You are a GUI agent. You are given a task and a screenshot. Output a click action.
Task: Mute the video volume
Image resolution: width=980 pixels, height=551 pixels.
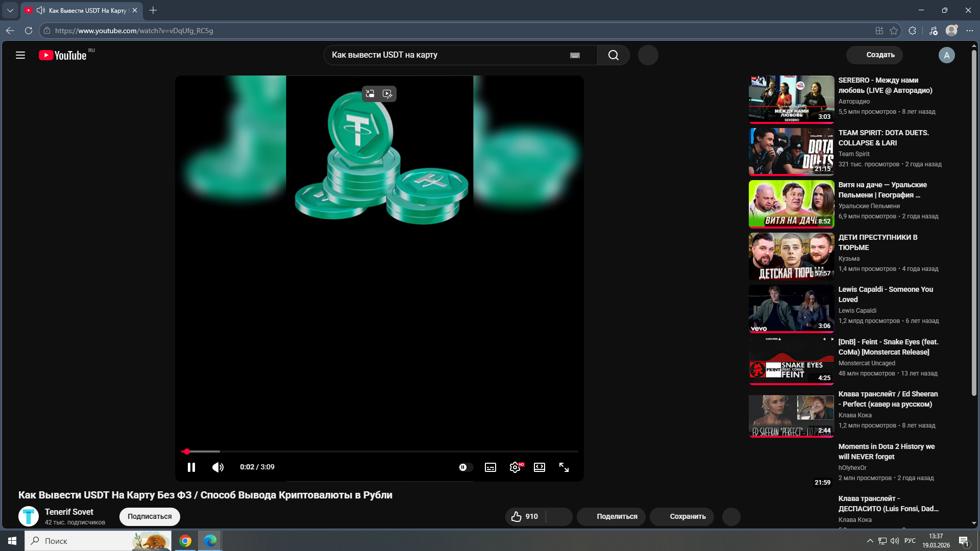(218, 467)
